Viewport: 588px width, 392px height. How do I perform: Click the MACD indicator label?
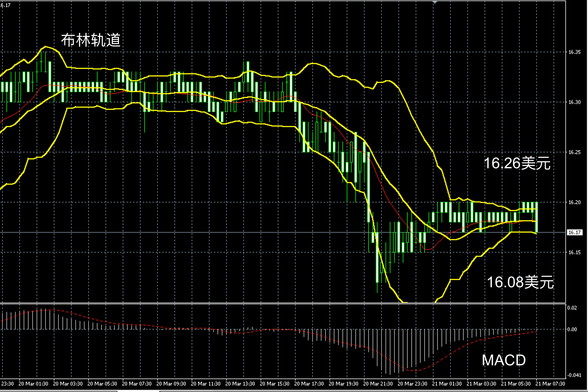click(504, 360)
